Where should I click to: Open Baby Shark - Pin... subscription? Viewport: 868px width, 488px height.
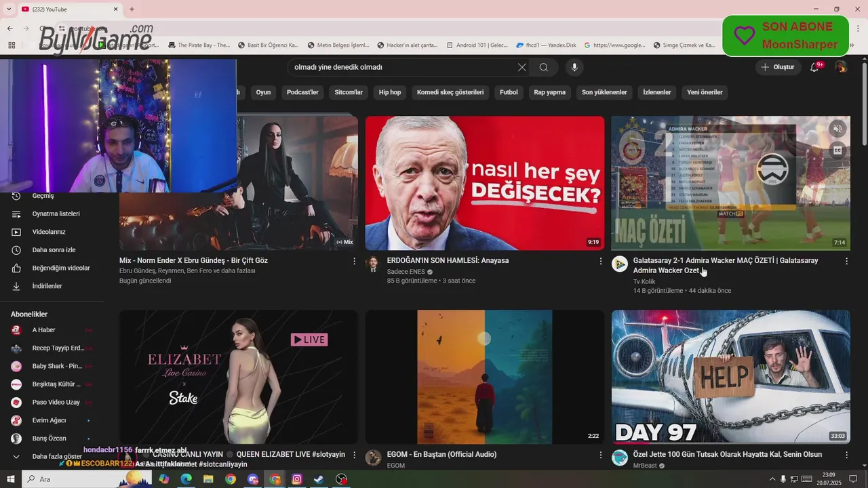tap(52, 366)
